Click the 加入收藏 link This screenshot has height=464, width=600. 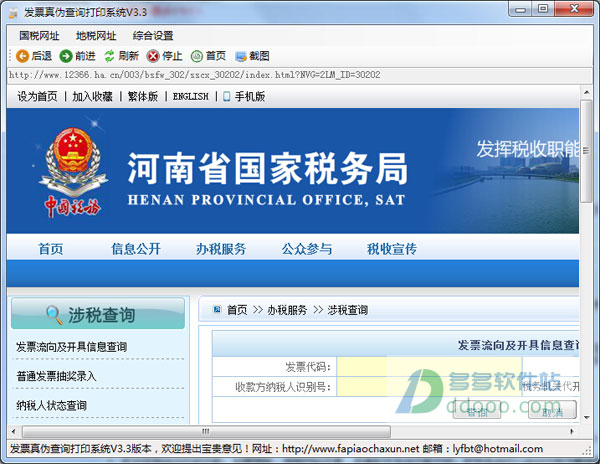click(92, 96)
